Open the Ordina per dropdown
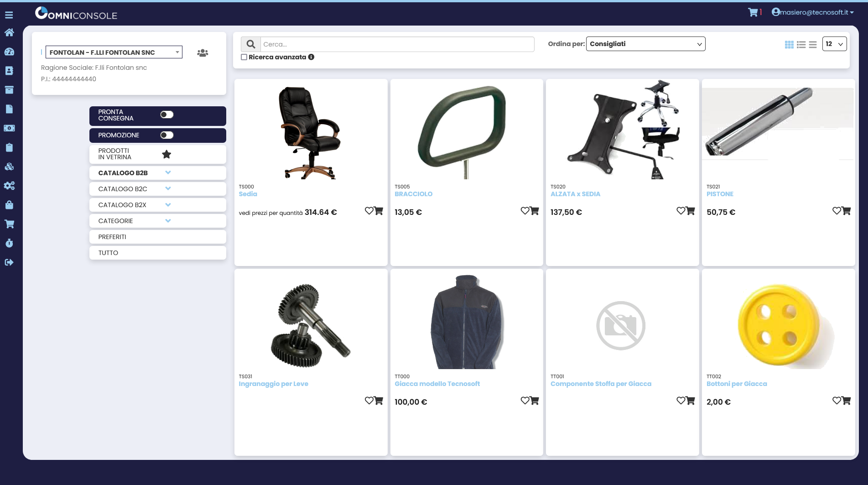 645,44
